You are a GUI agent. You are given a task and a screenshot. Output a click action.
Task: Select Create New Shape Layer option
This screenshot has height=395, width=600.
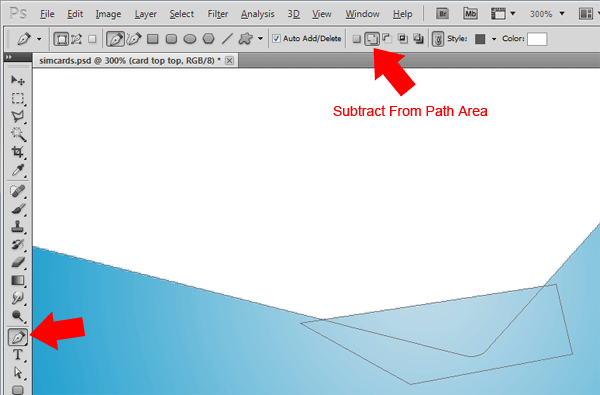coord(356,39)
